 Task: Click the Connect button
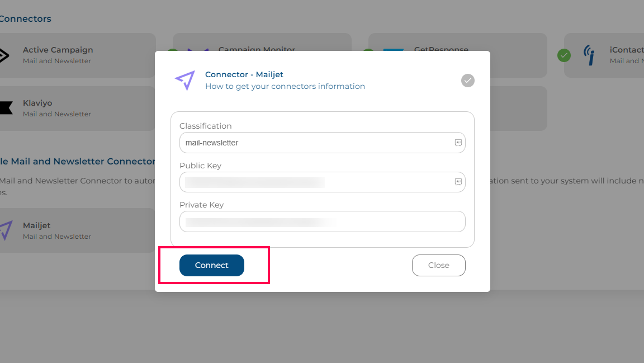pos(211,265)
